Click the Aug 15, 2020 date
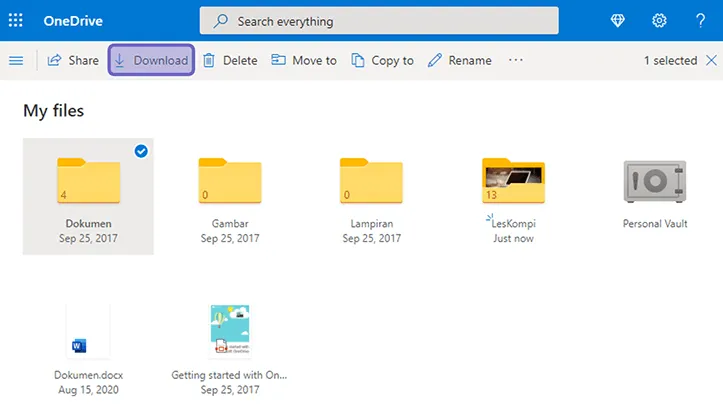This screenshot has height=417, width=723. pos(89,390)
